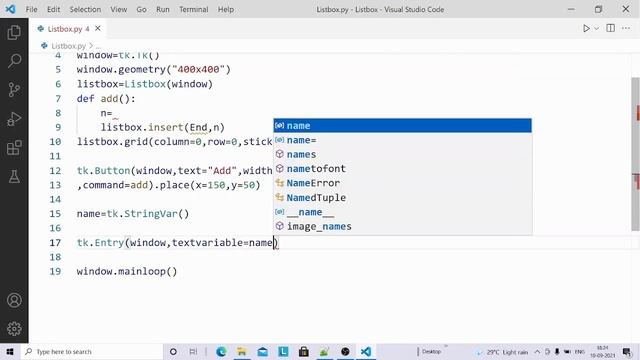Viewport: 640px width, 360px height.
Task: Click on window.geometry("400x400") line
Action: pyautogui.click(x=153, y=70)
